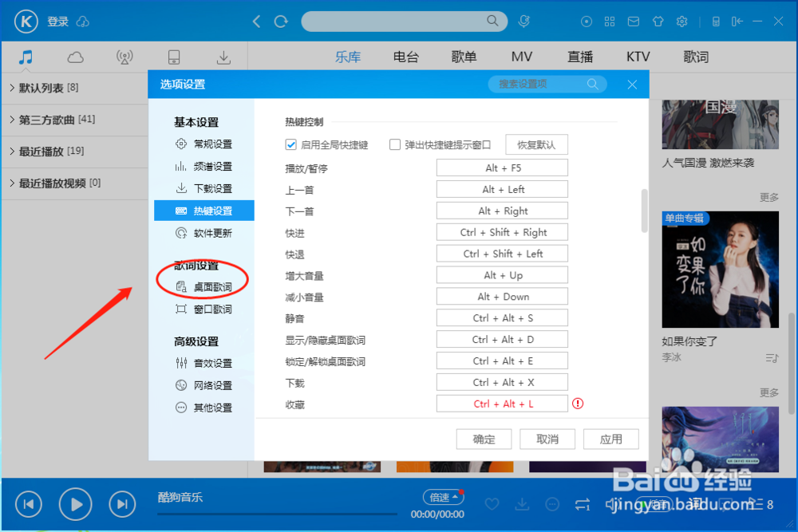Screen dimensions: 798x532
Task: Click the playback progress bar
Action: (279, 514)
